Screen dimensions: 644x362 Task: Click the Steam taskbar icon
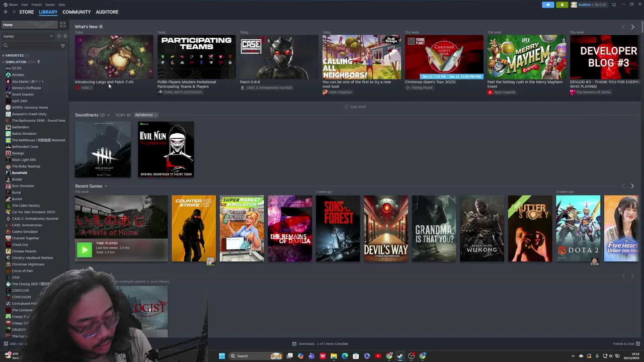[400, 356]
